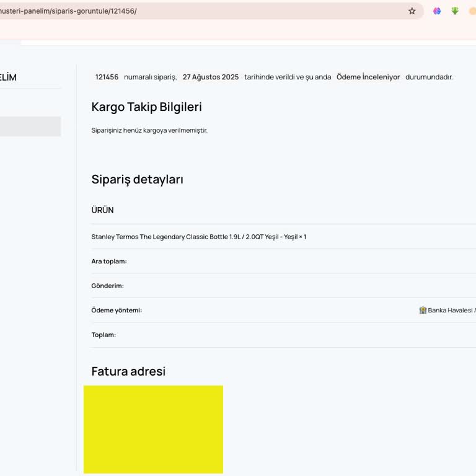Click the ÜRÜN column header
The height and width of the screenshot is (476, 476).
point(102,210)
